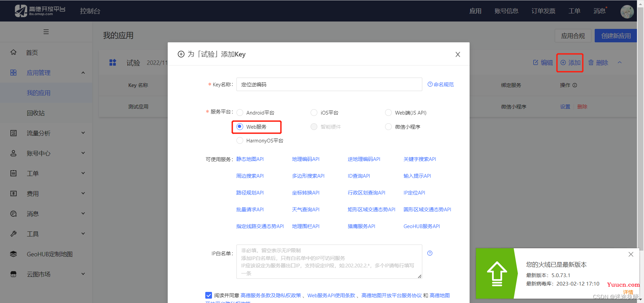Open 账号信息 in the top navigation
The width and height of the screenshot is (644, 303).
[x=506, y=11]
